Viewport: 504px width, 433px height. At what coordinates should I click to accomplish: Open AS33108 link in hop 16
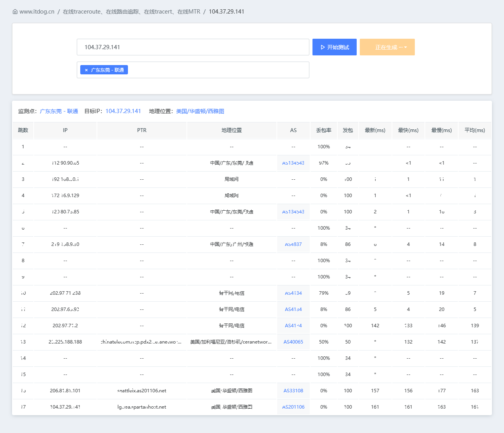click(x=293, y=391)
